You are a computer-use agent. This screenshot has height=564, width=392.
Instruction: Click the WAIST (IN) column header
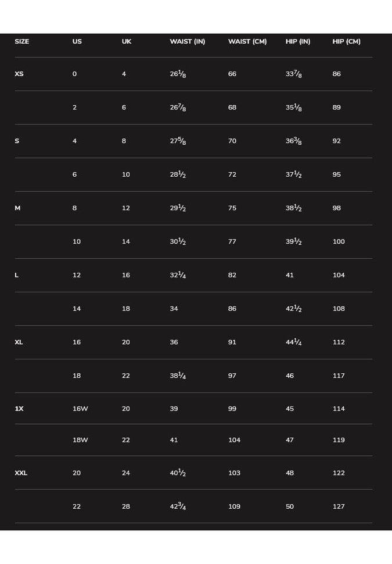point(187,42)
